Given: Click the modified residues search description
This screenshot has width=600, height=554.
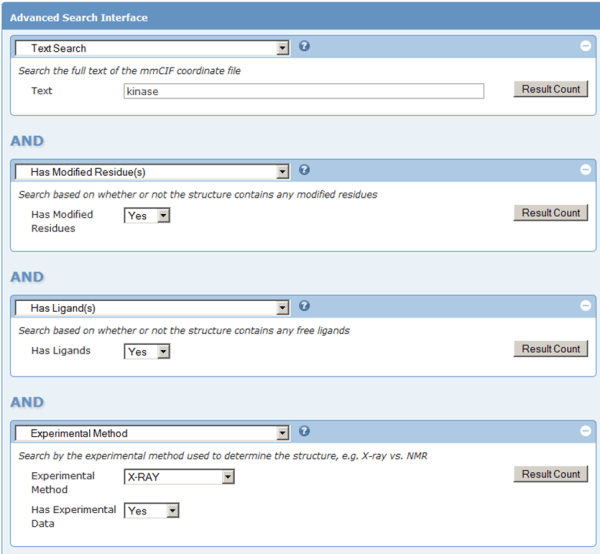Looking at the screenshot, I should [198, 194].
